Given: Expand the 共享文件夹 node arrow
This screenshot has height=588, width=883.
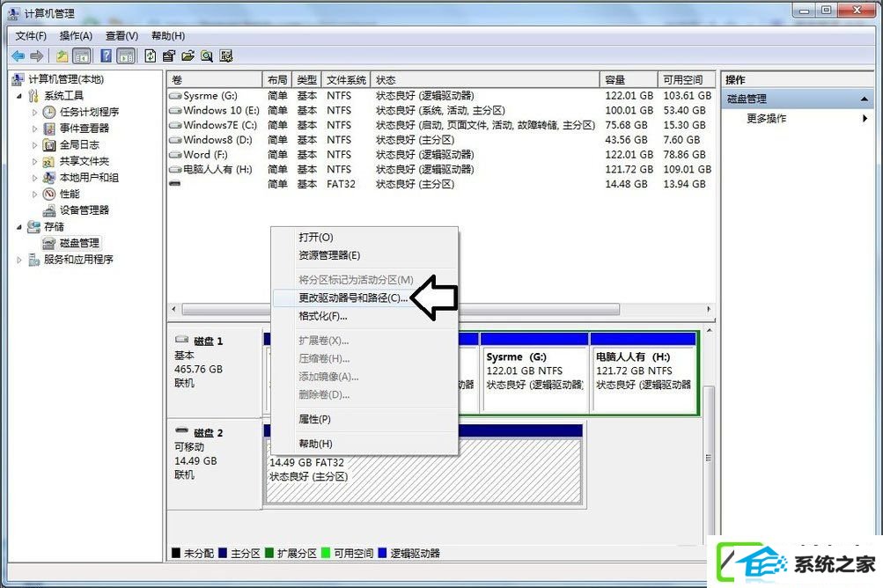Looking at the screenshot, I should click(x=35, y=161).
